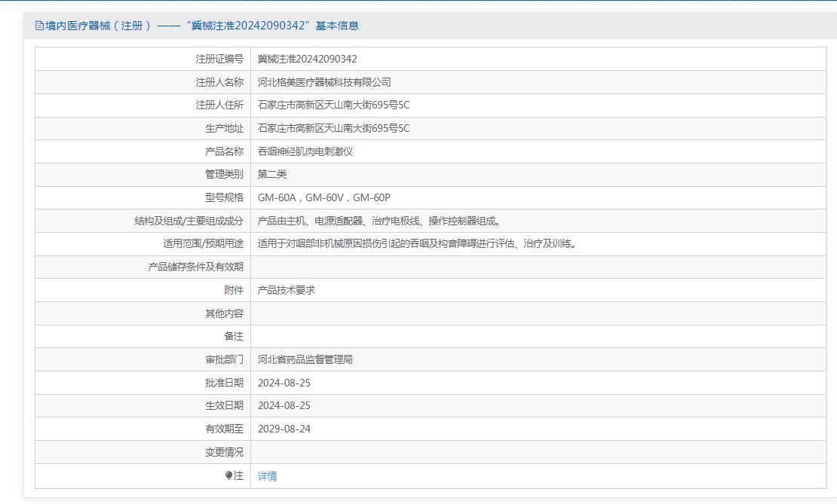
Task: Click the 结构及组成/主要组成成分 label
Action: (189, 221)
